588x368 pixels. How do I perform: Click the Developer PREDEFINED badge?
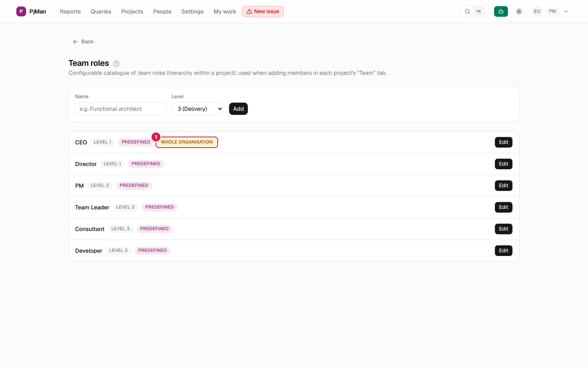[152, 250]
